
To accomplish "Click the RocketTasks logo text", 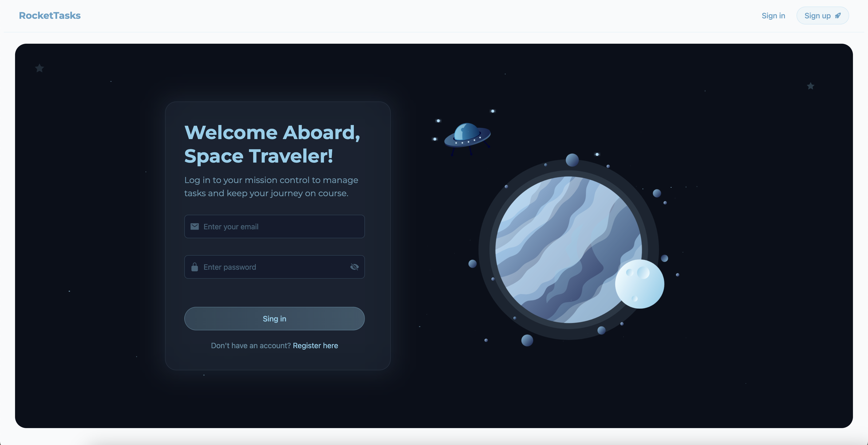I will pyautogui.click(x=49, y=15).
